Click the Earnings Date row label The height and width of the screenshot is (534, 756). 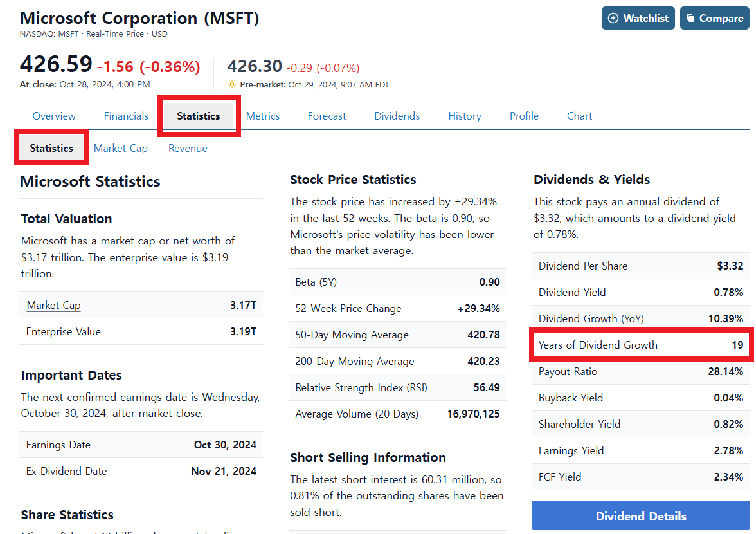[x=59, y=445]
